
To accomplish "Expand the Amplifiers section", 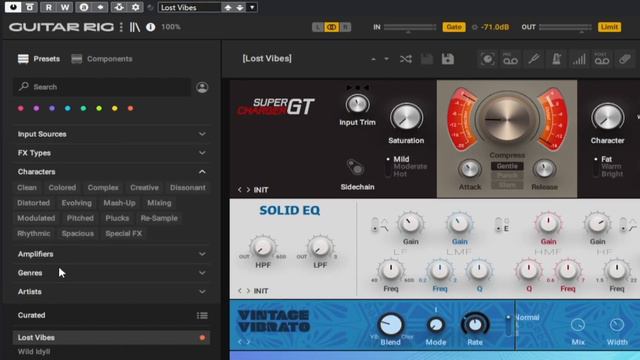I will click(x=111, y=254).
